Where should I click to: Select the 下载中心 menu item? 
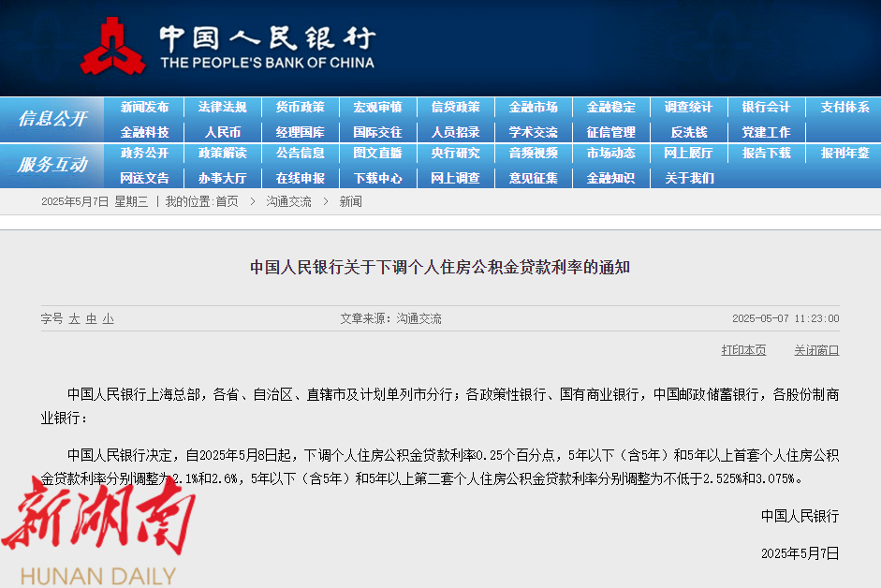[x=377, y=178]
